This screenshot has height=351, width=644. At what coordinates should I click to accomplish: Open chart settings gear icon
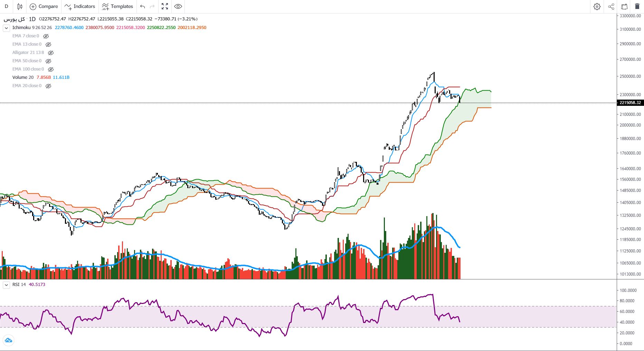click(597, 7)
